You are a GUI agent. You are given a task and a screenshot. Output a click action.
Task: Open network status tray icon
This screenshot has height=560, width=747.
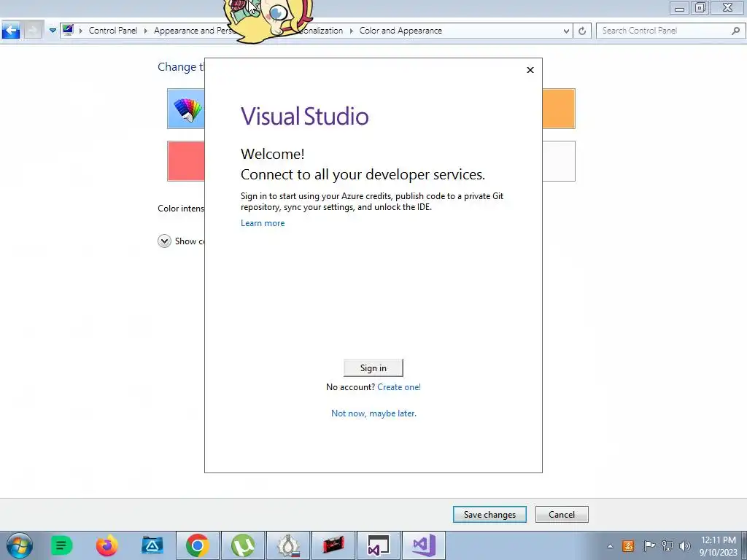667,545
